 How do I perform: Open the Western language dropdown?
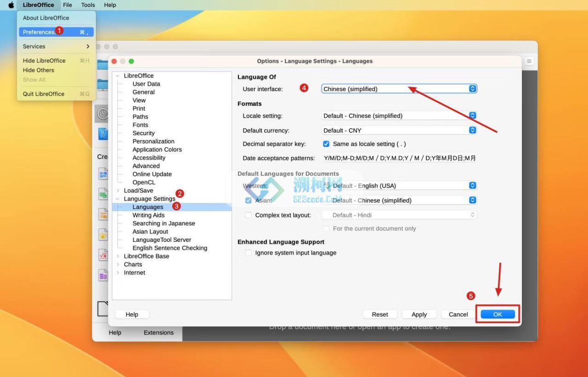399,186
